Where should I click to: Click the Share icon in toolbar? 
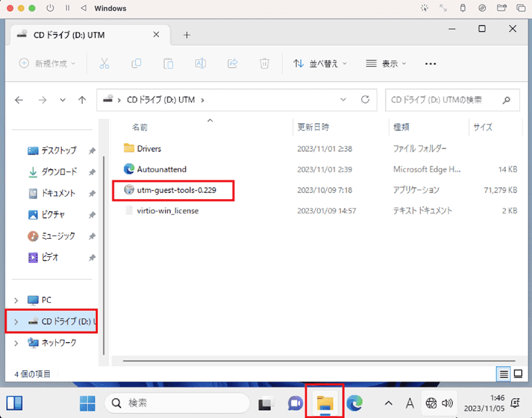click(232, 63)
